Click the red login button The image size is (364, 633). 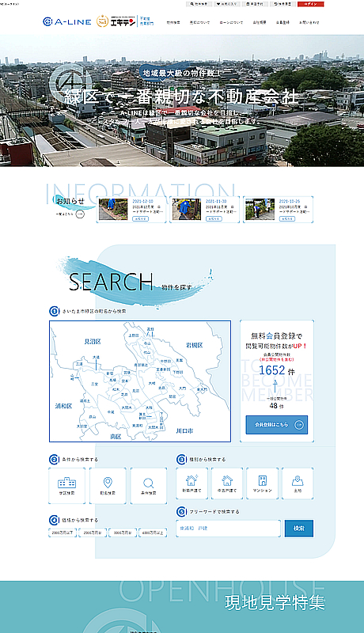click(x=311, y=4)
